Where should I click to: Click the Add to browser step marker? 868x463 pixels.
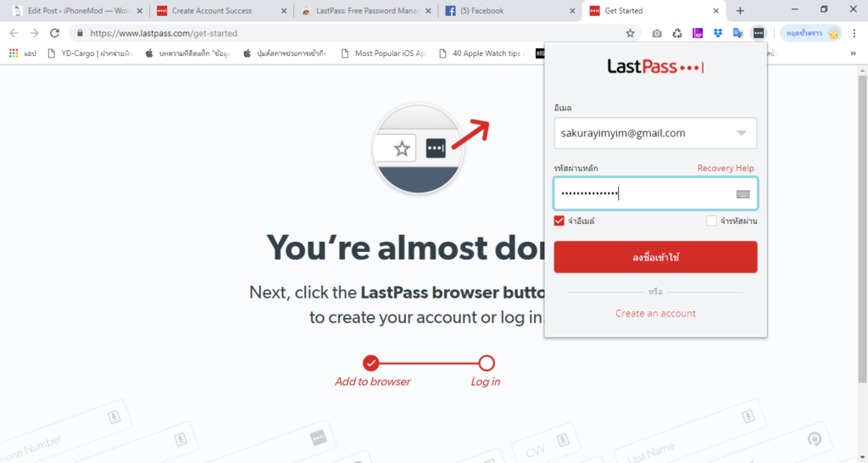pos(371,363)
